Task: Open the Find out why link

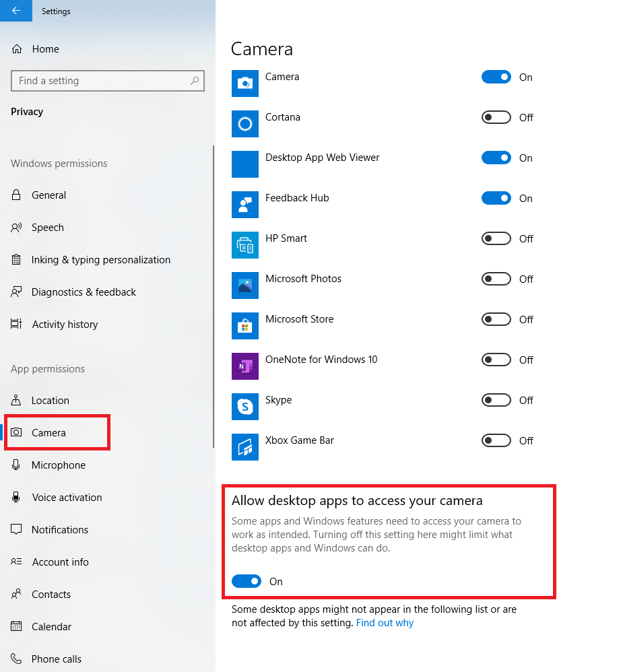Action: 385,623
